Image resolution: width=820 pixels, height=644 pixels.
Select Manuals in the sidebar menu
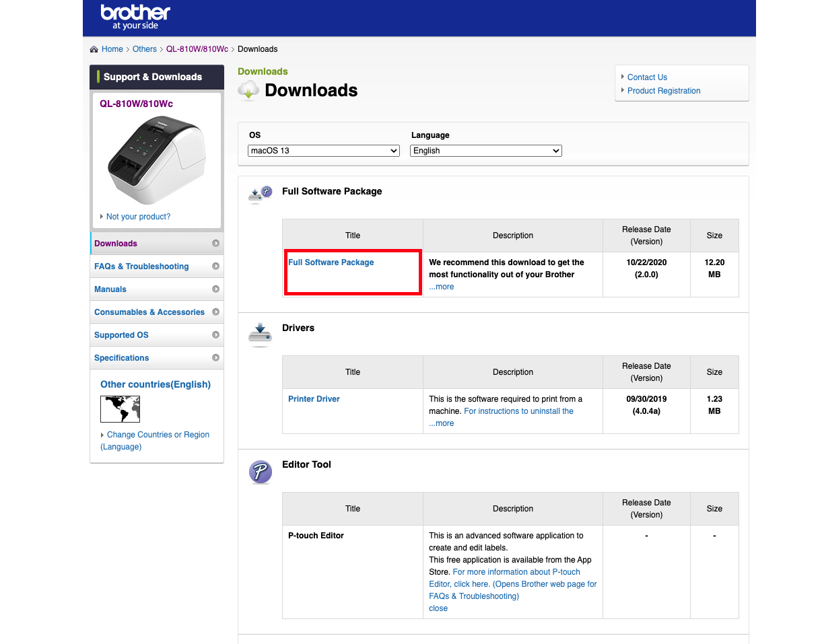coord(110,289)
